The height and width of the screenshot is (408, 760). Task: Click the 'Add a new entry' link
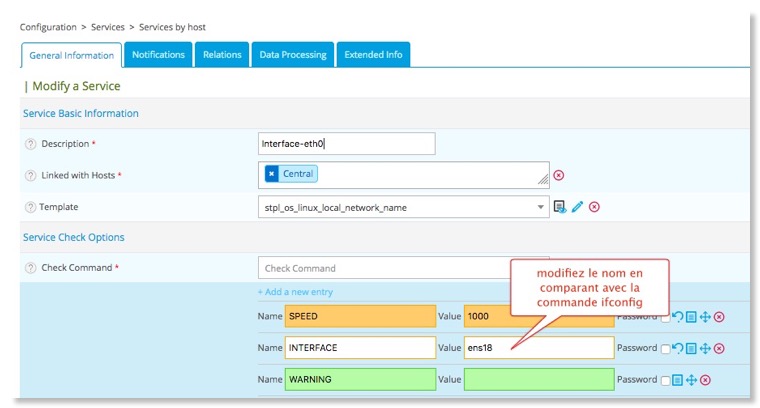tap(295, 292)
